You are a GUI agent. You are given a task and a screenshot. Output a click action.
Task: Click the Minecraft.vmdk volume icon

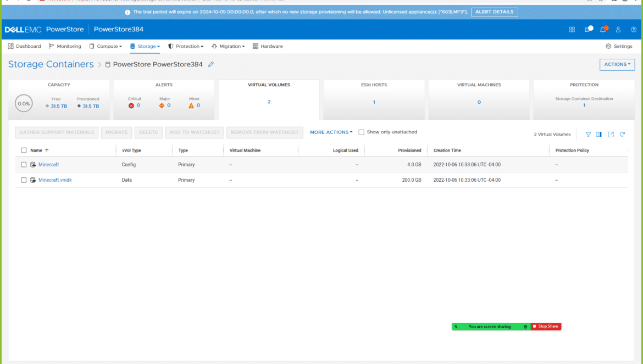[x=33, y=180]
